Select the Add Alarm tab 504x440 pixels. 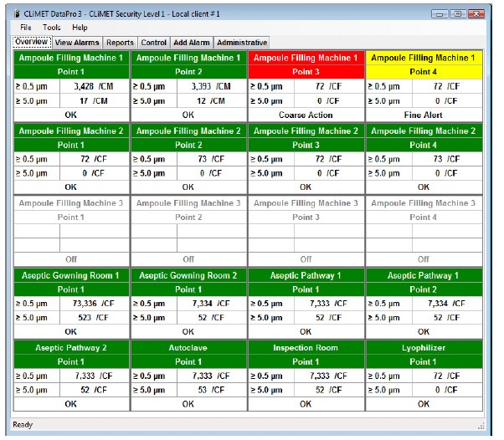192,43
